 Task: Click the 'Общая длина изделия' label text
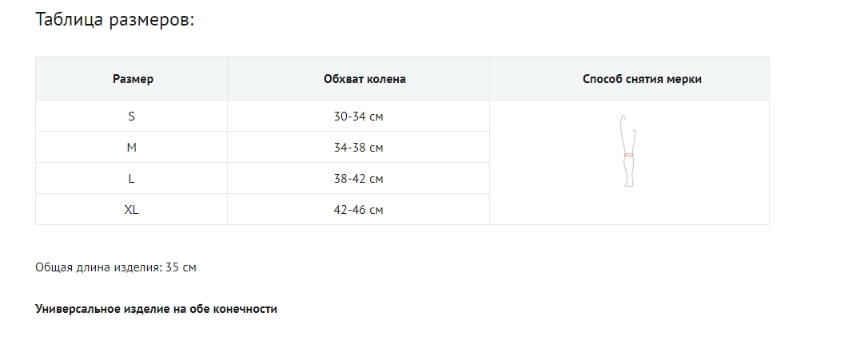pyautogui.click(x=98, y=267)
